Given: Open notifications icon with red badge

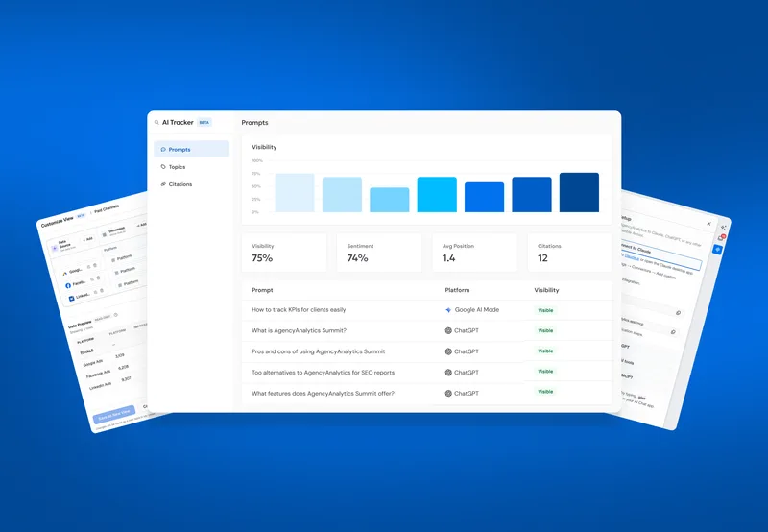Looking at the screenshot, I should (x=721, y=238).
